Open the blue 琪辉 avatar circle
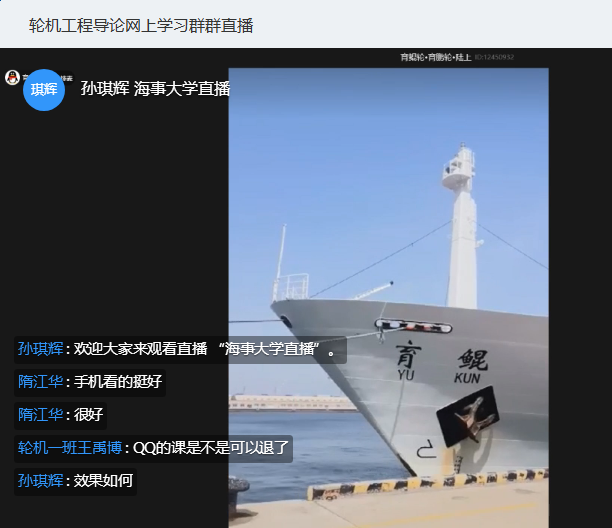 [44, 90]
